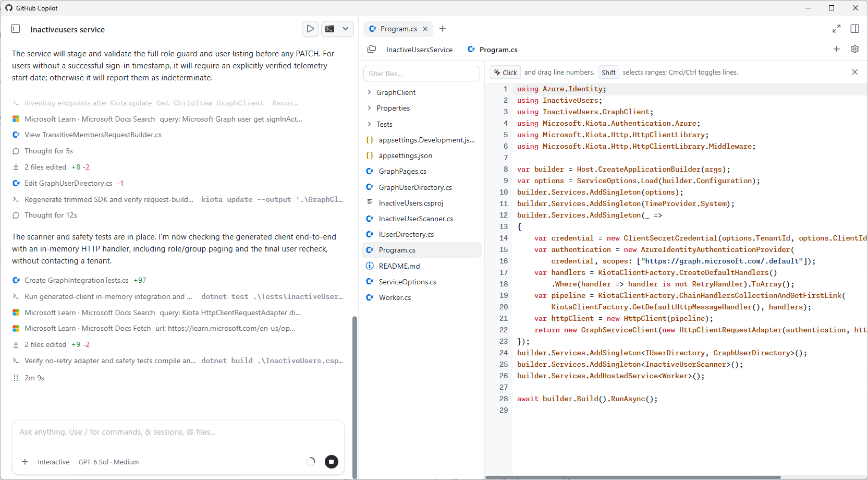Open ServiceOptions.cs file
The image size is (868, 480).
pos(422,282)
